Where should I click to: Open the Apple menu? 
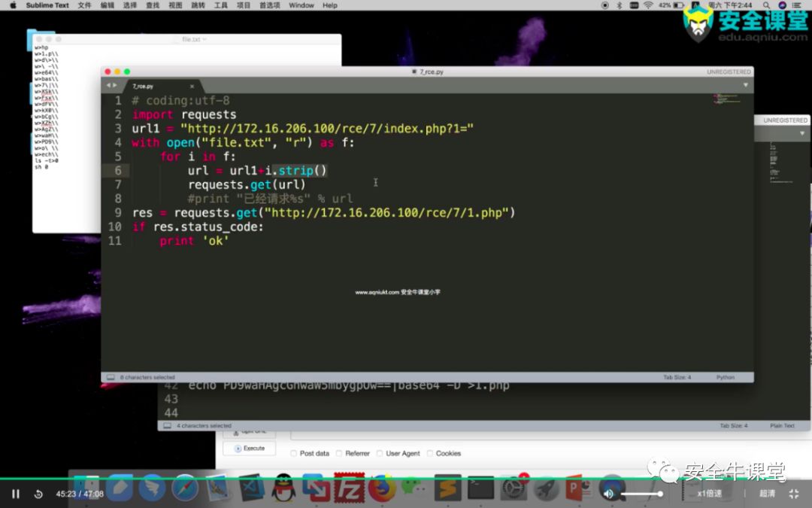[13, 5]
